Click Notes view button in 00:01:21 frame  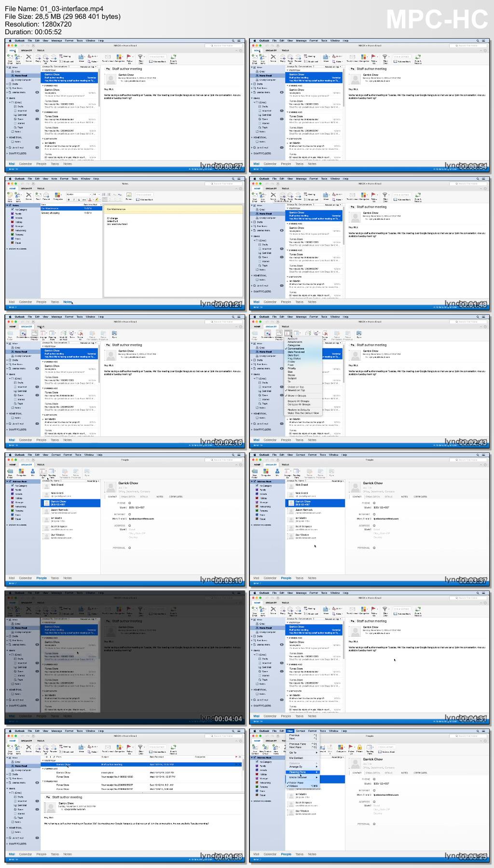click(68, 302)
